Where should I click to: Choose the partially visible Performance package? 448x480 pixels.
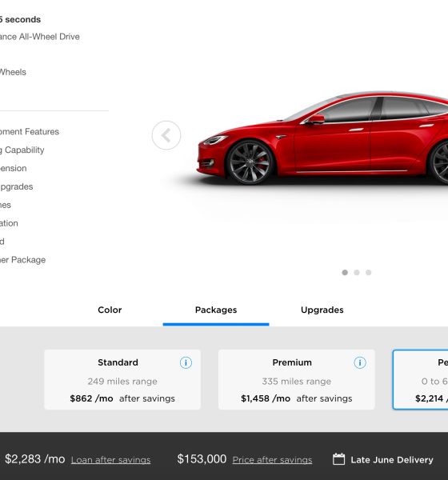pos(421,379)
